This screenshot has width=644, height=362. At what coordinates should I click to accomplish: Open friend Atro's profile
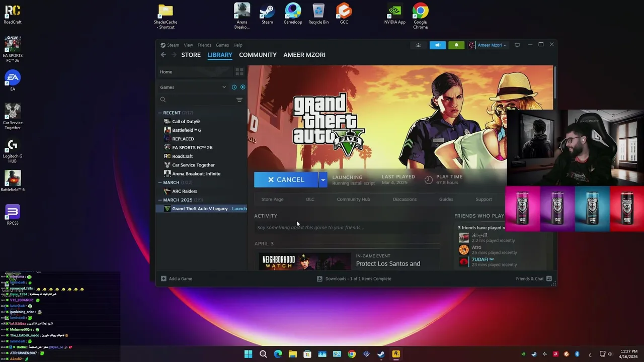click(476, 247)
